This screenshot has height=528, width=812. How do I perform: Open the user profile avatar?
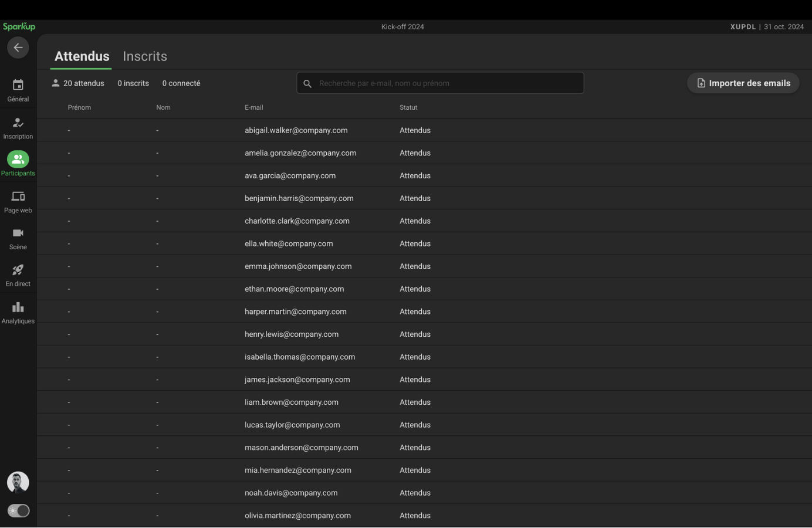coord(18,482)
